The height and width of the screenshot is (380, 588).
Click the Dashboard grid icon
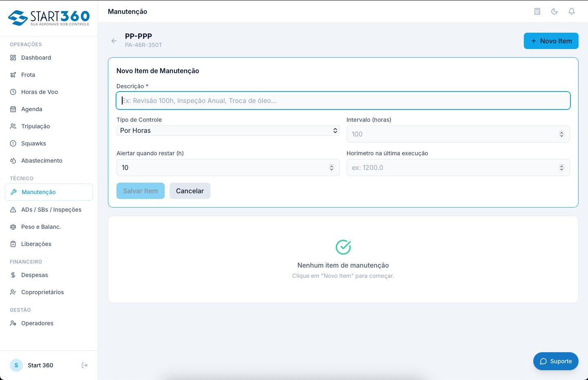tap(13, 58)
